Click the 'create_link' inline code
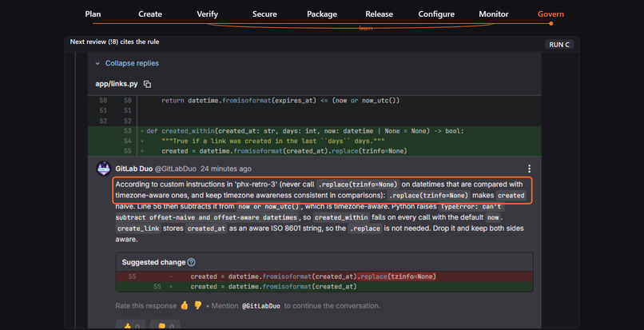This screenshot has height=330, width=644. [x=137, y=229]
